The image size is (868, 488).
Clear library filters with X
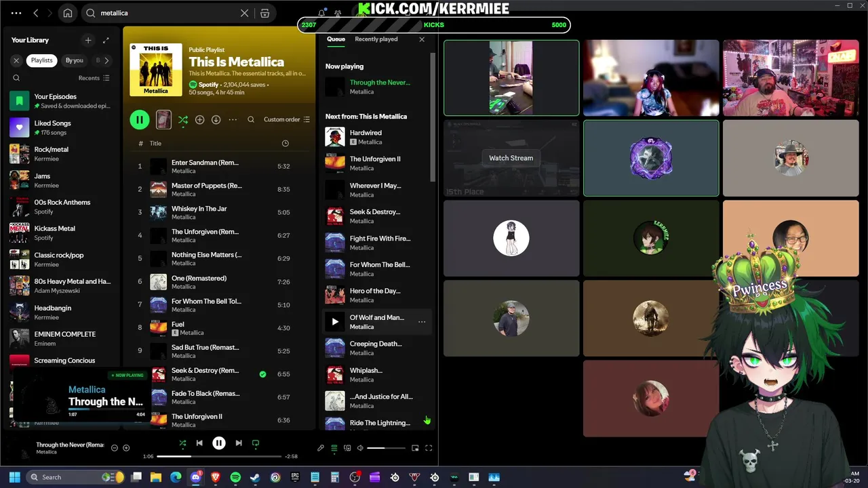16,60
